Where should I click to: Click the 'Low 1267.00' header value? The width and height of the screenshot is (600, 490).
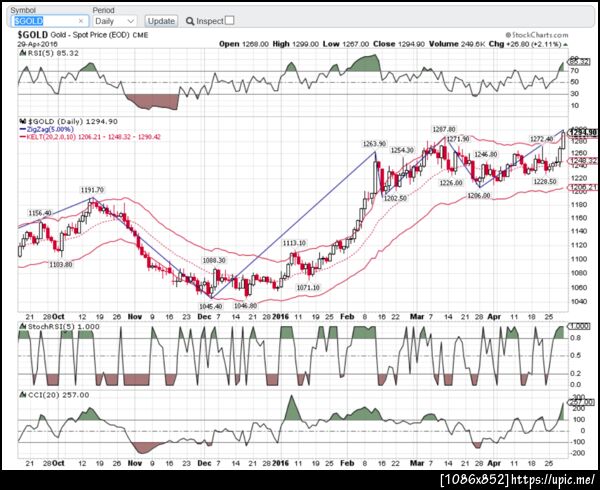[x=346, y=44]
